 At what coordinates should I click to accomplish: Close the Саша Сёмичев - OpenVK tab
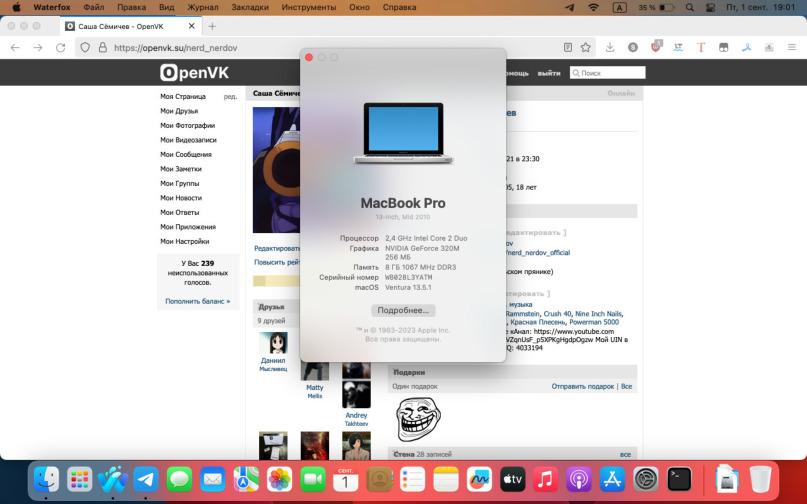[x=191, y=26]
